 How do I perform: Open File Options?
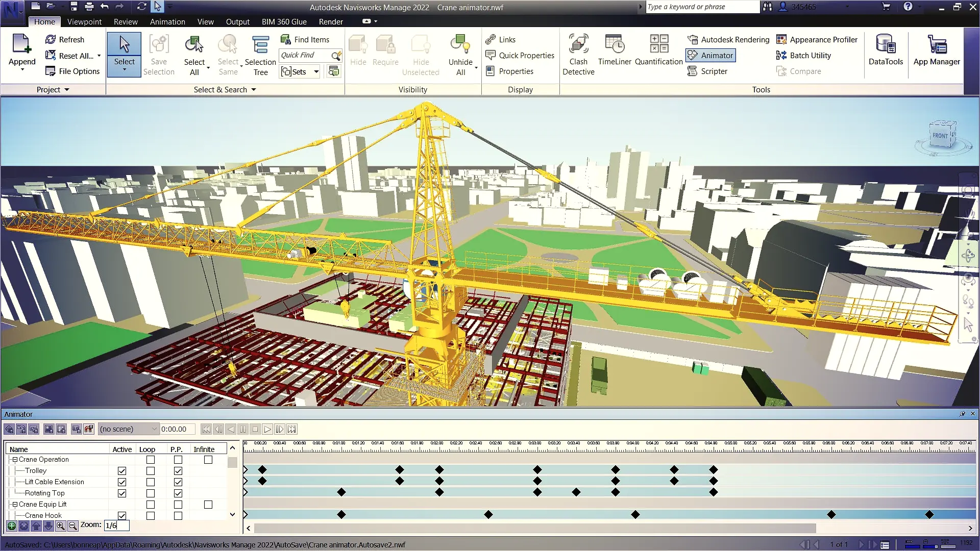tap(72, 71)
